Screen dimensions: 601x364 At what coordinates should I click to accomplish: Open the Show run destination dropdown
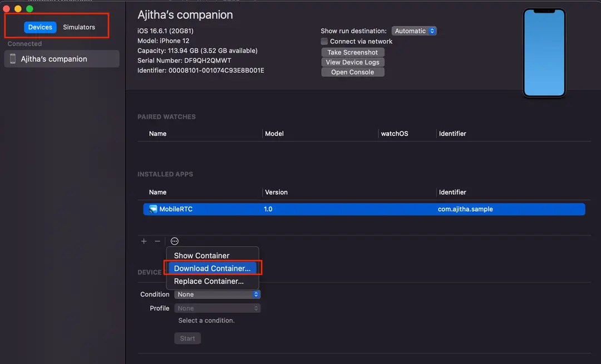pyautogui.click(x=414, y=31)
